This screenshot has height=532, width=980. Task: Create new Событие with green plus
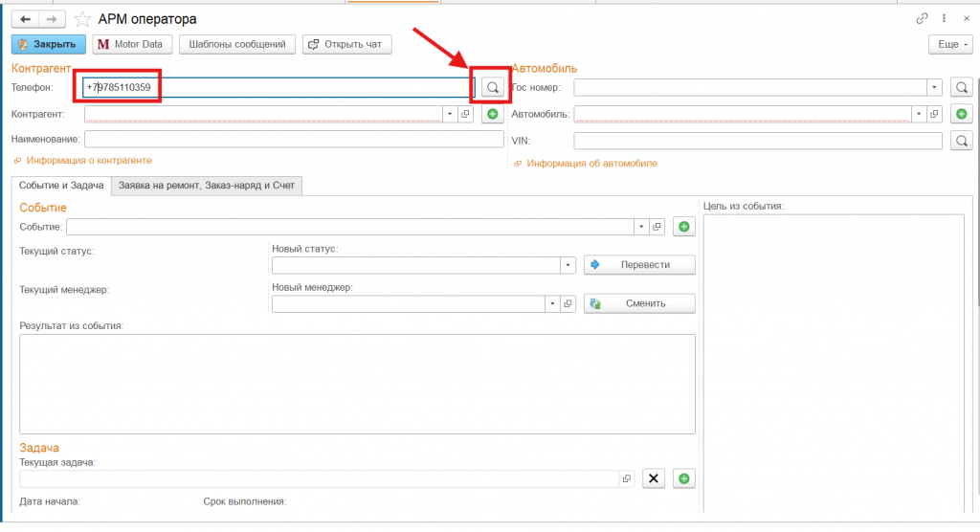[x=683, y=227]
